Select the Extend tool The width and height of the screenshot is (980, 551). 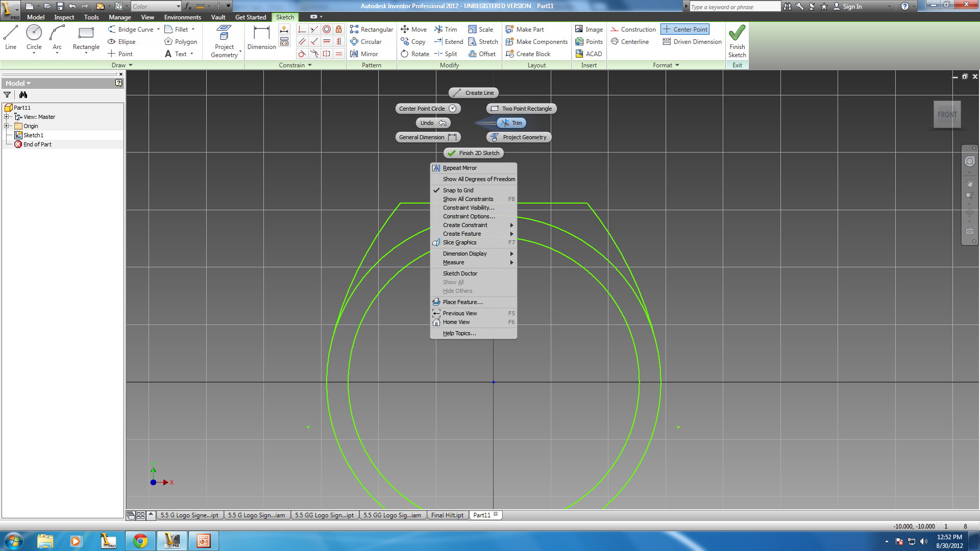click(449, 42)
